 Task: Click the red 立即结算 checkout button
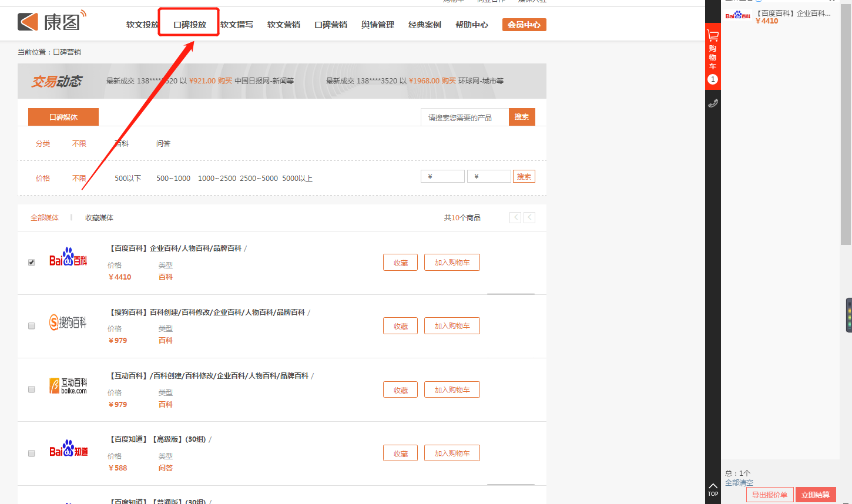(x=816, y=495)
